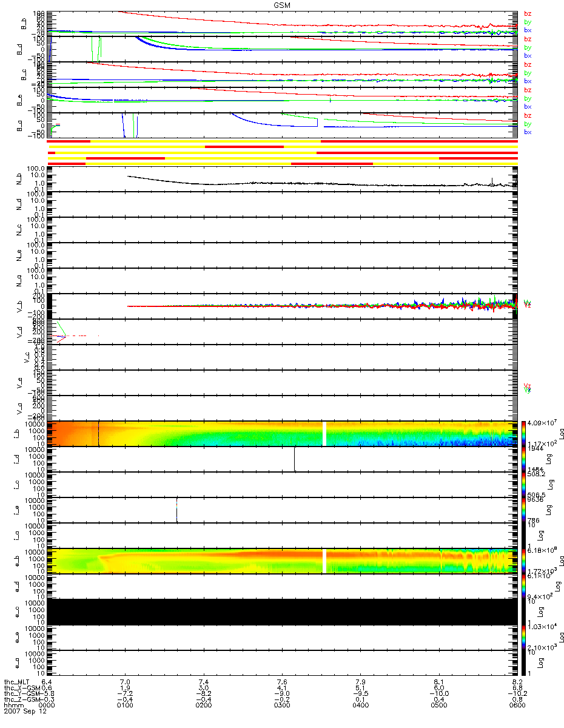Click the 0100 time tick label
The image size is (564, 728).
pyautogui.click(x=126, y=705)
